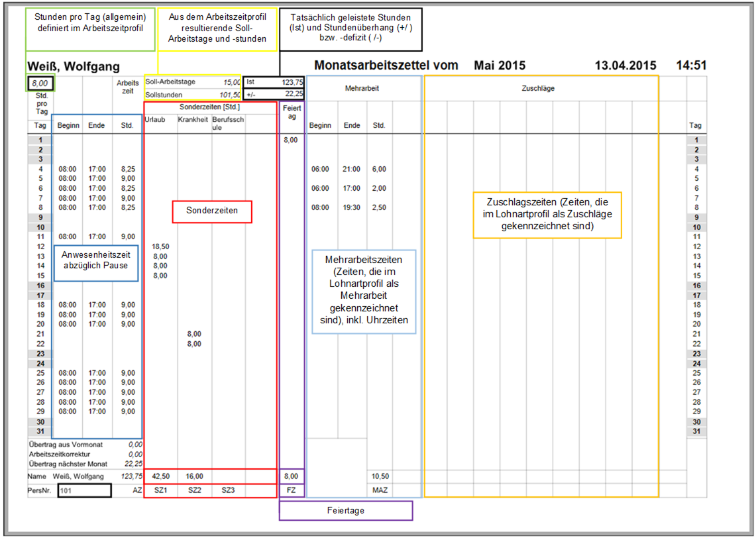This screenshot has height=538, width=756.
Task: Click the Urlaub entry 18,50 on day 12
Action: coord(160,246)
